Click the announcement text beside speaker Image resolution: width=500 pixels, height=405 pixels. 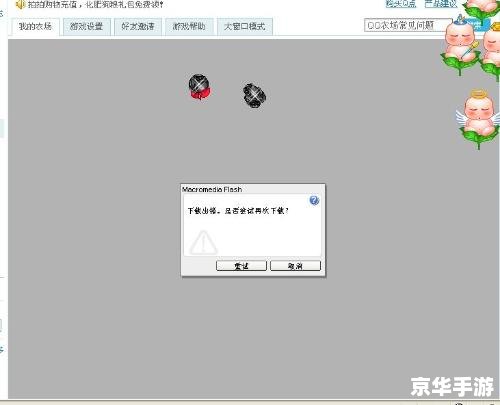click(x=96, y=5)
